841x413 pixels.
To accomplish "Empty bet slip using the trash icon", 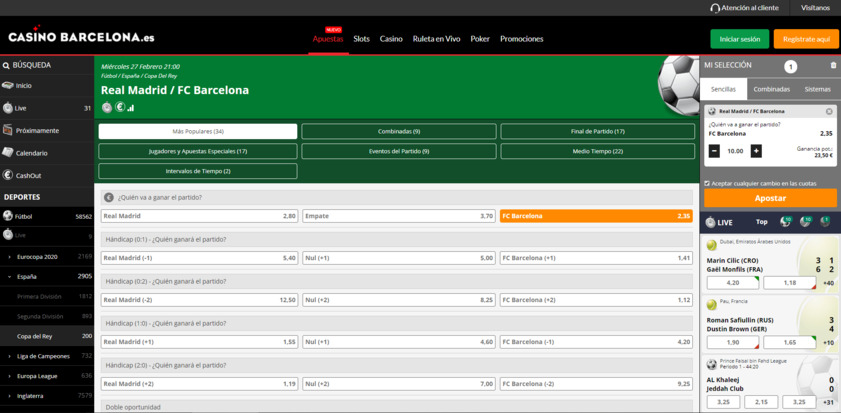I will pos(833,65).
